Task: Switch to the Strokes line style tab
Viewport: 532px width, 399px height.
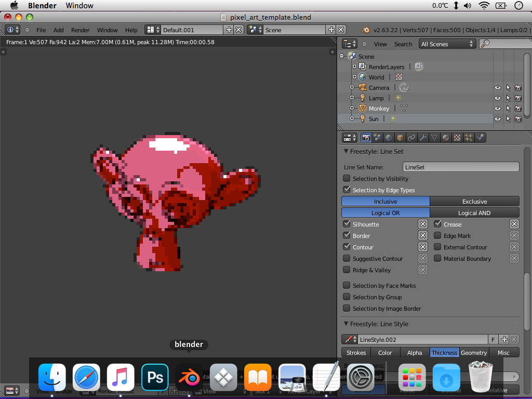Action: (x=356, y=353)
